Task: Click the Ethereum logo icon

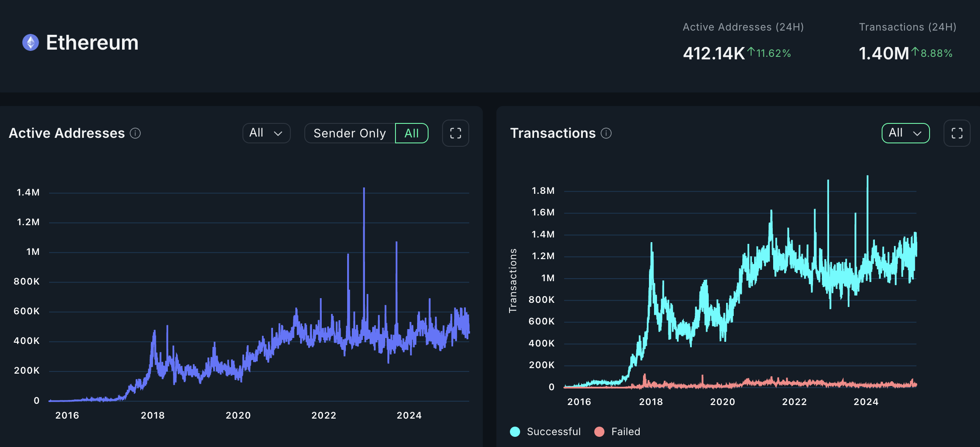Action: pos(31,42)
